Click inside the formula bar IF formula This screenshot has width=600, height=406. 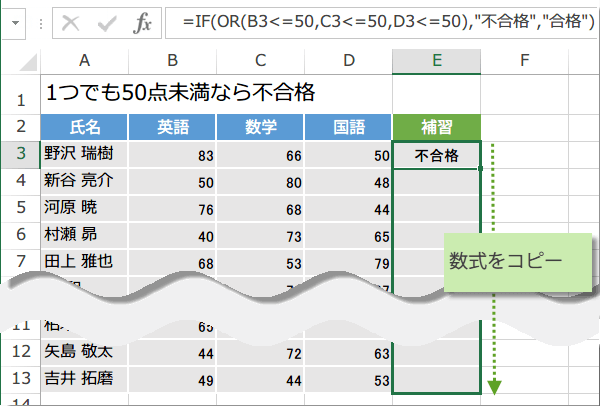coord(388,21)
